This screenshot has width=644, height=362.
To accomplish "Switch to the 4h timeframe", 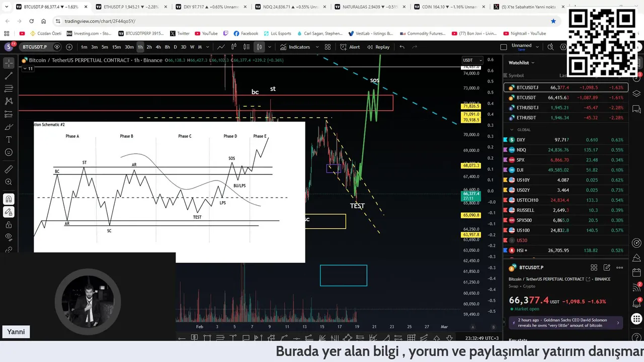I will tap(158, 47).
